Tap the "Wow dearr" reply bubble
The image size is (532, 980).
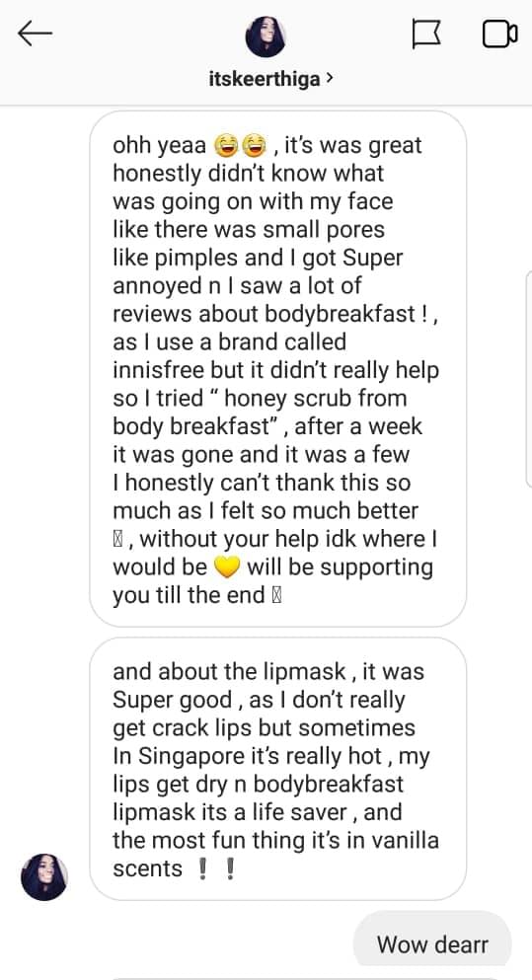tap(432, 943)
